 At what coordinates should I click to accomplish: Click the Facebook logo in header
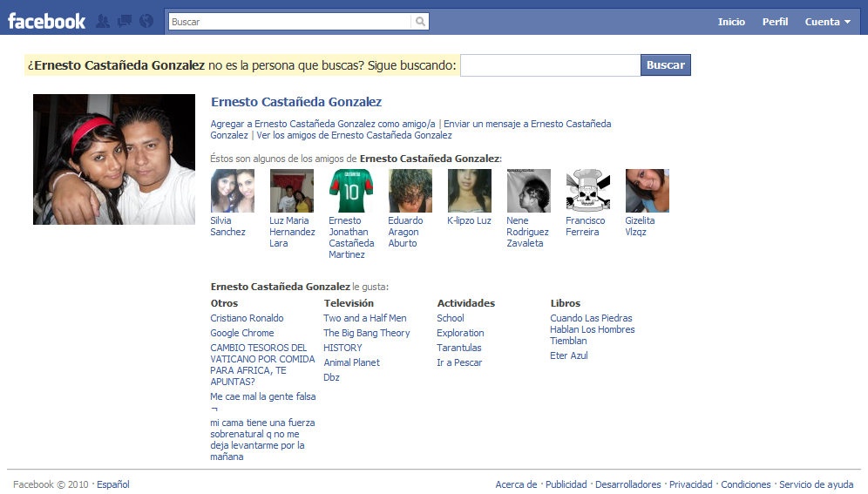(x=47, y=21)
